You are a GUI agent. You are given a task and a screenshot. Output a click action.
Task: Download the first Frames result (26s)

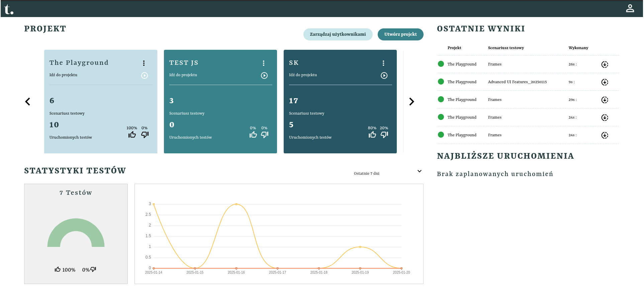[605, 64]
